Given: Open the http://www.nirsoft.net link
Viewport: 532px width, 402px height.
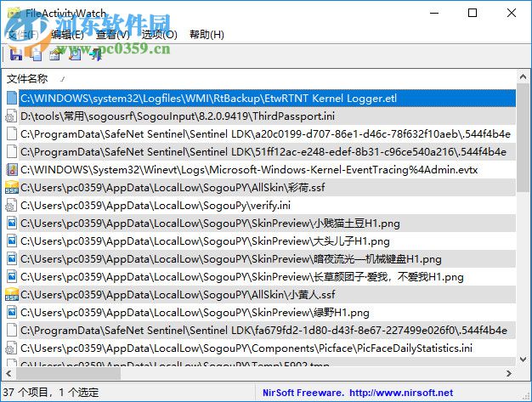Looking at the screenshot, I should click(401, 393).
